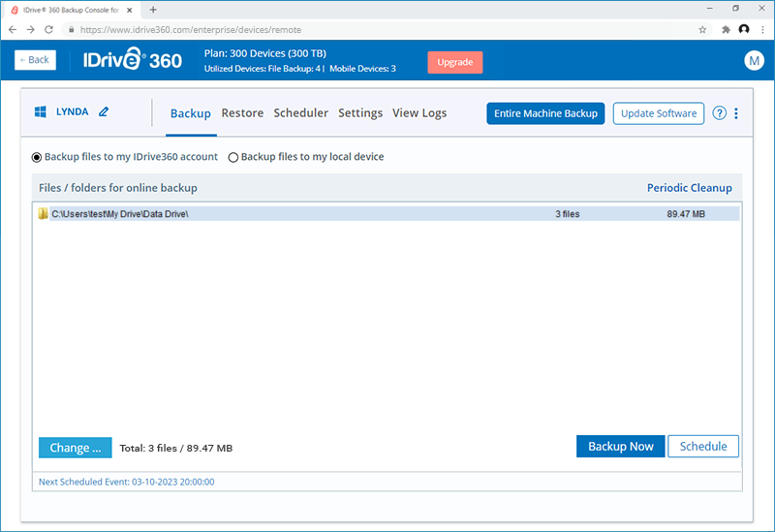Click the Windows logo next to LYNDA

(x=41, y=111)
